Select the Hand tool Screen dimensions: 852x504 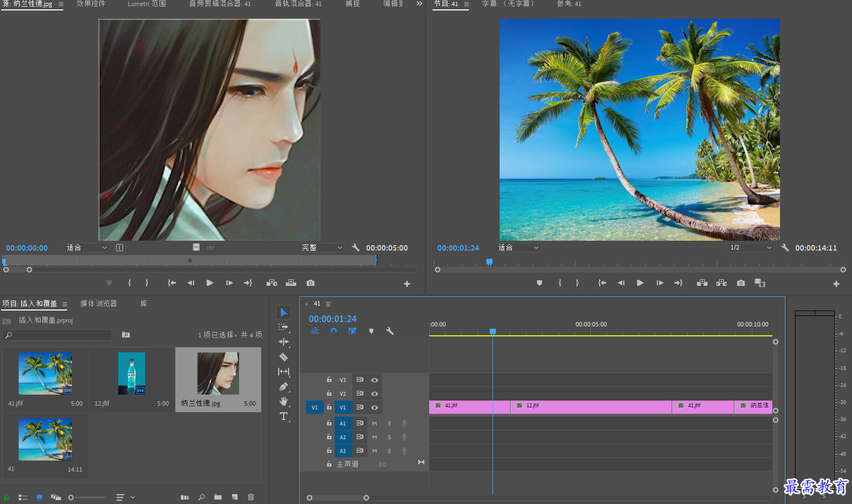pos(284,401)
